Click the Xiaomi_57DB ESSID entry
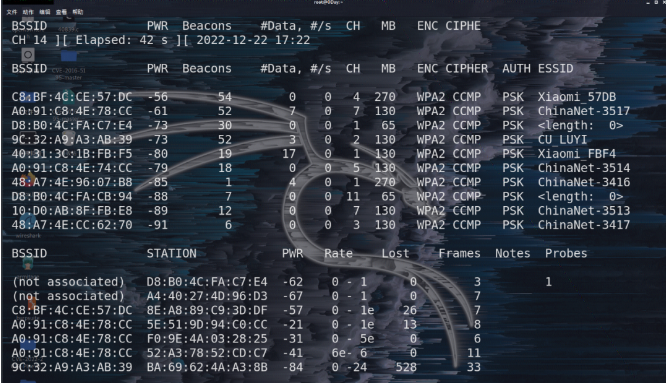Screen dimensions: 666x383 click(577, 97)
